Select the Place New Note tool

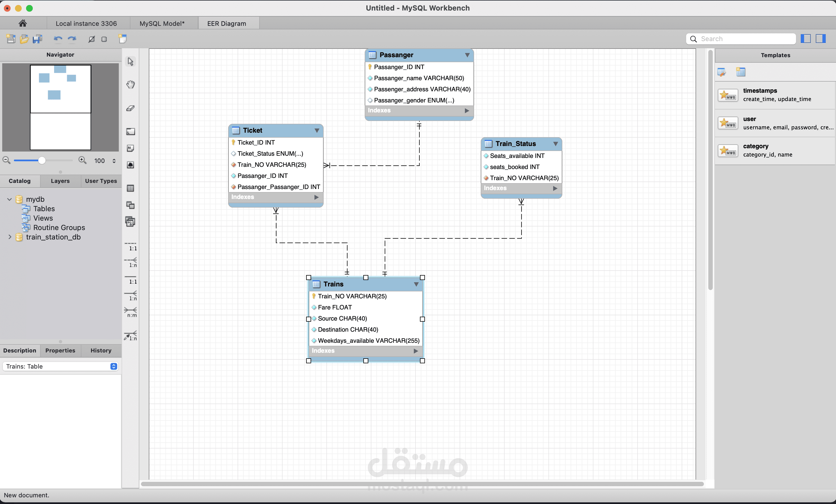pos(130,148)
